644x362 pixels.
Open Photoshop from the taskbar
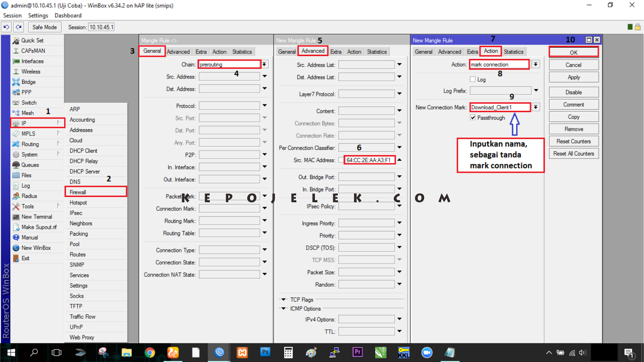click(265, 353)
